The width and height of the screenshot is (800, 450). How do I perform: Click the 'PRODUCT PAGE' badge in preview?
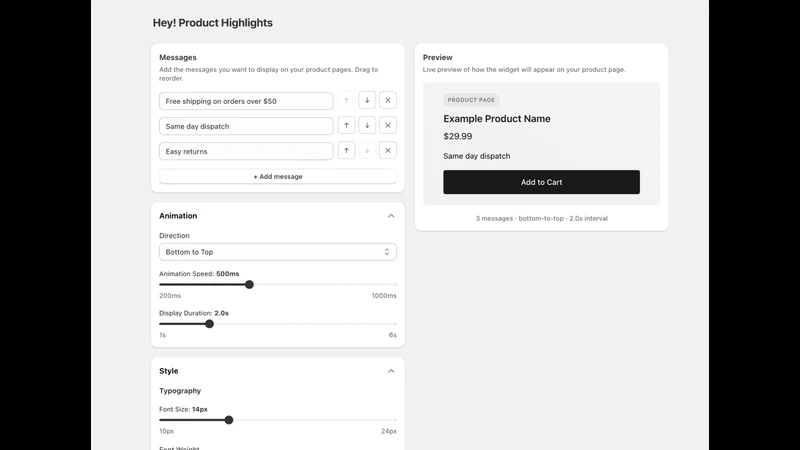tap(471, 100)
